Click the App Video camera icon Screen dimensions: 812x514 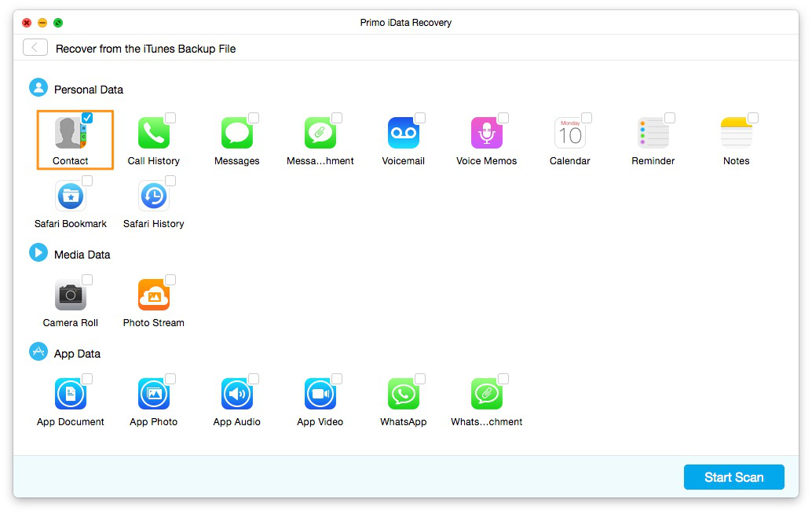click(320, 394)
